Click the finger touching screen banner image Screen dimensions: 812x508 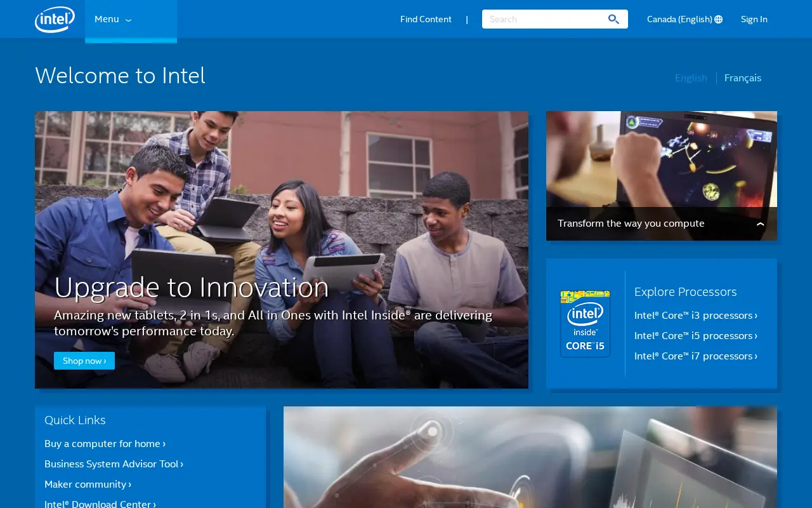click(x=530, y=457)
